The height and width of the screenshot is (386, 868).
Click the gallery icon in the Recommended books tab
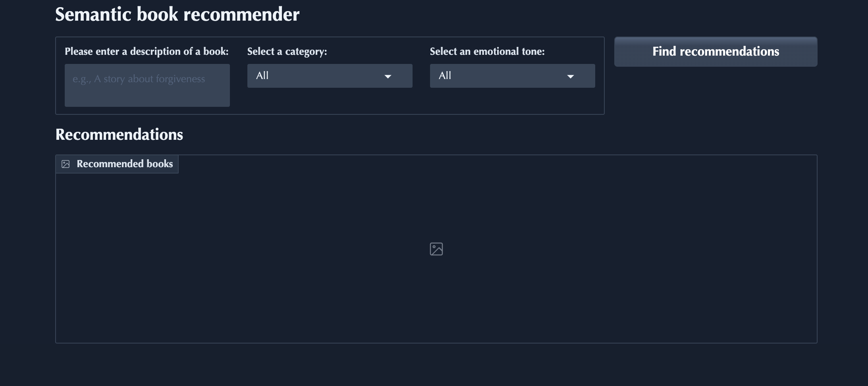click(x=66, y=164)
